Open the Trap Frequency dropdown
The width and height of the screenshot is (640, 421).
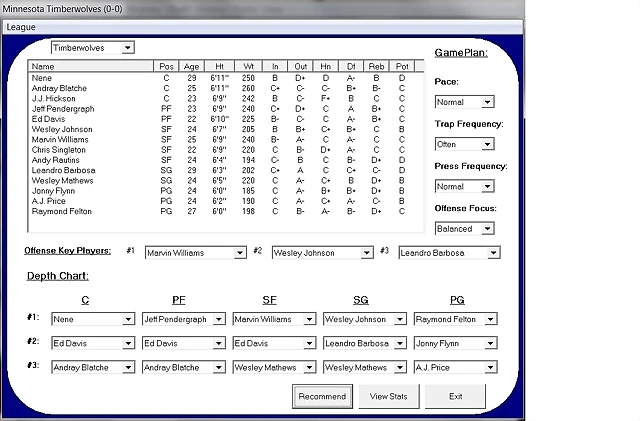coord(465,144)
